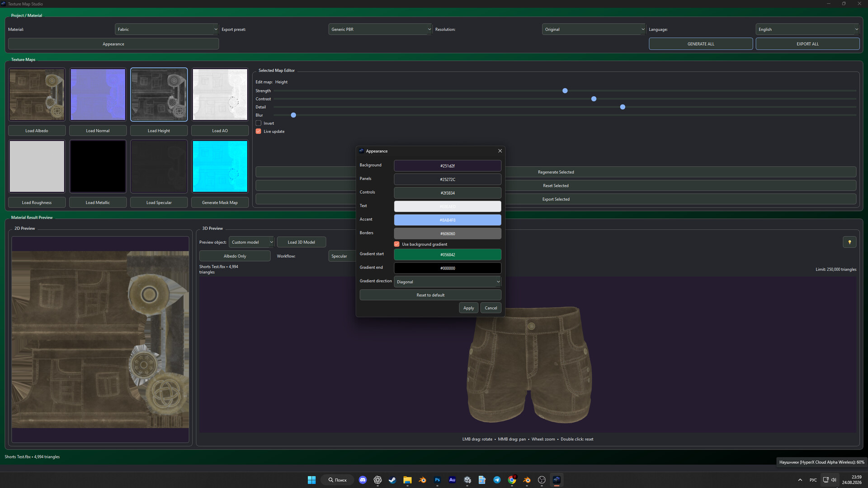Viewport: 868px width, 488px height.
Task: Open Telegram from the taskbar
Action: click(x=497, y=480)
